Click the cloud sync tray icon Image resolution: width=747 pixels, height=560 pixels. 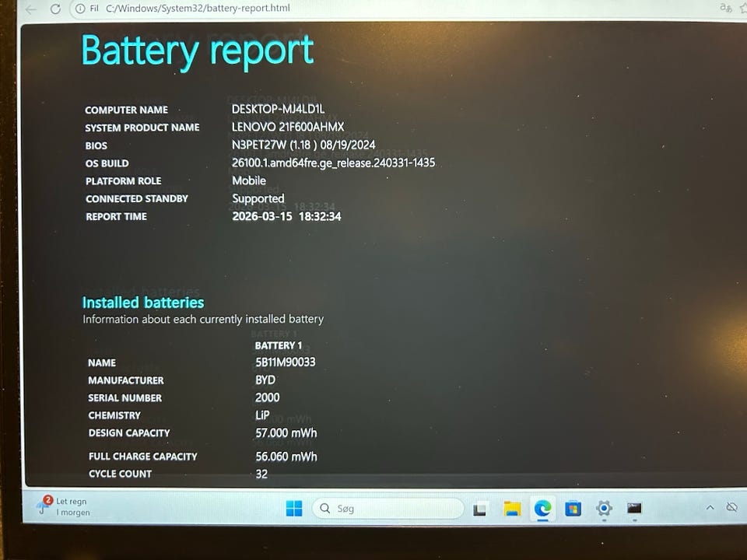pos(731,507)
